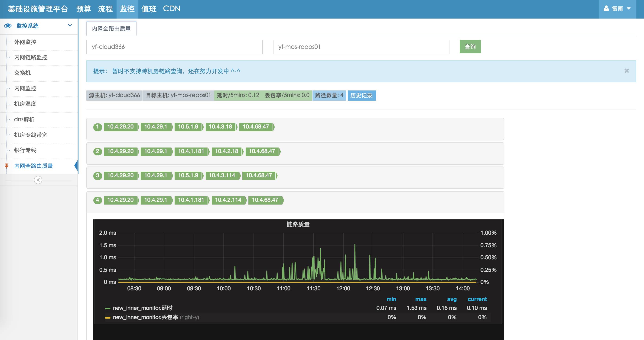Click the green route number 4 badge
Screen dimensions: 644x340
tap(98, 200)
